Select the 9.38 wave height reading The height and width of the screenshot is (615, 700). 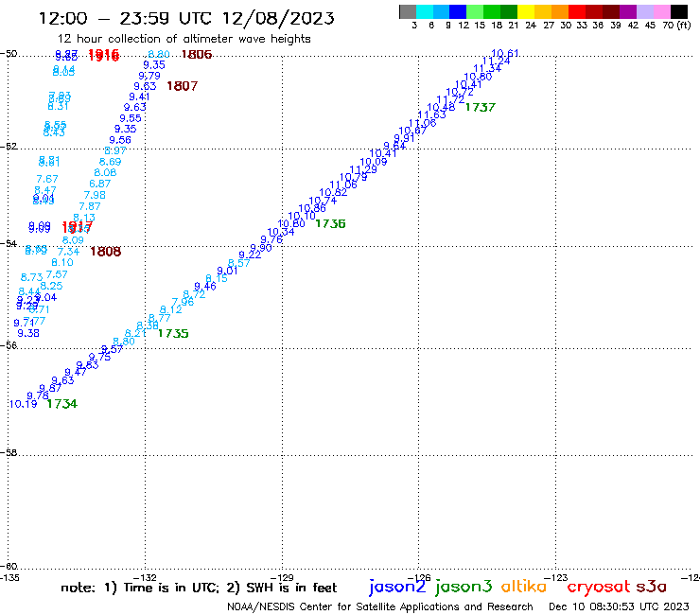pyautogui.click(x=28, y=333)
